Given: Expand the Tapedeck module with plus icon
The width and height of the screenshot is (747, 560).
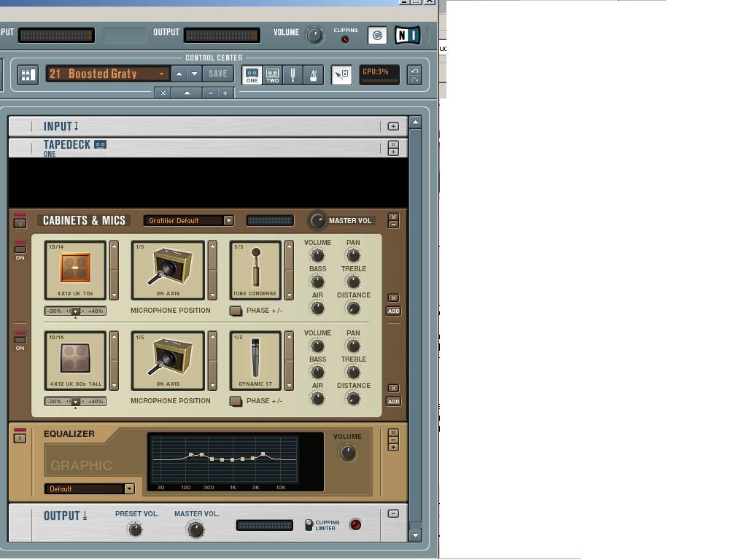Looking at the screenshot, I should coord(393,152).
